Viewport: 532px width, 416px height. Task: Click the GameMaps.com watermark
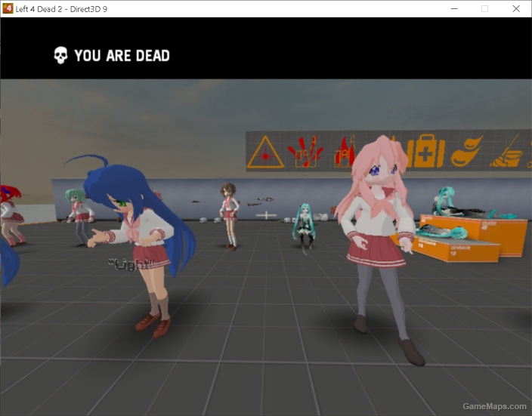[x=493, y=406]
